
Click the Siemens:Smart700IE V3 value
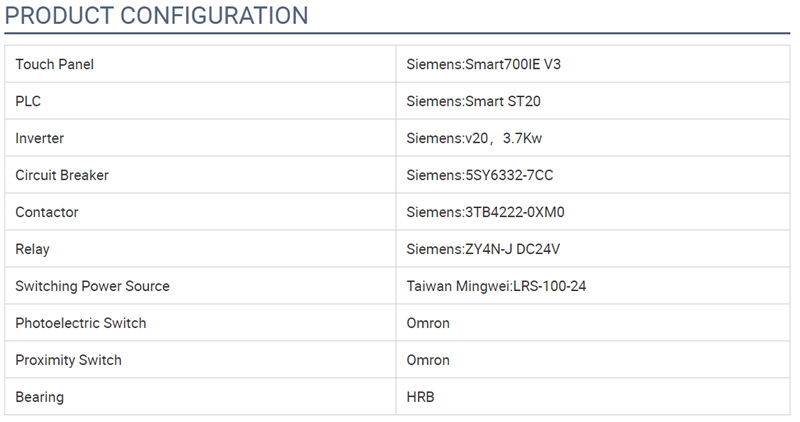[483, 64]
